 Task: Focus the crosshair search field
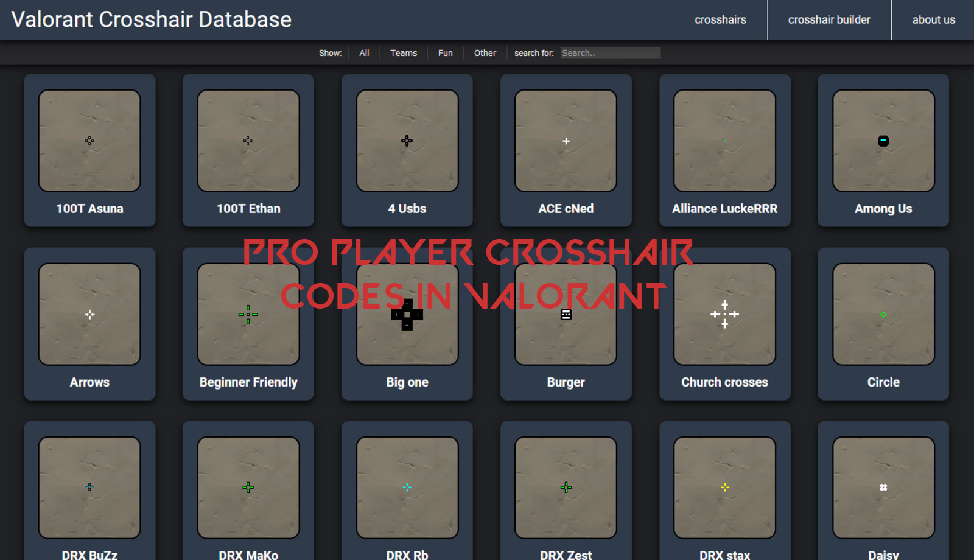tap(610, 53)
